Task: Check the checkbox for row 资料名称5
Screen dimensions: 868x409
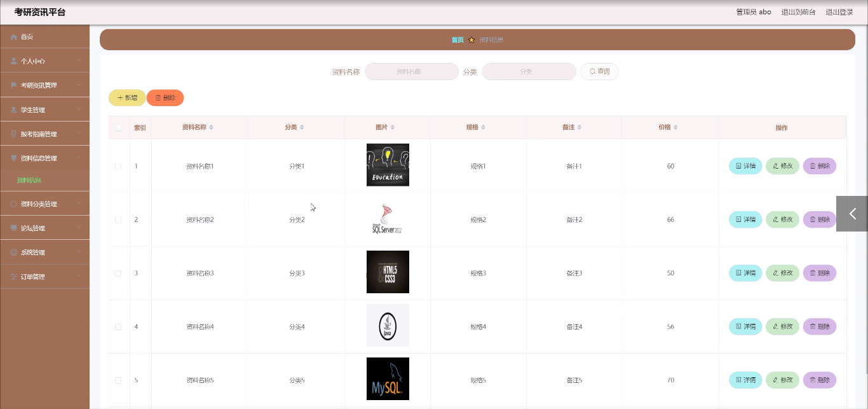Action: (x=118, y=380)
